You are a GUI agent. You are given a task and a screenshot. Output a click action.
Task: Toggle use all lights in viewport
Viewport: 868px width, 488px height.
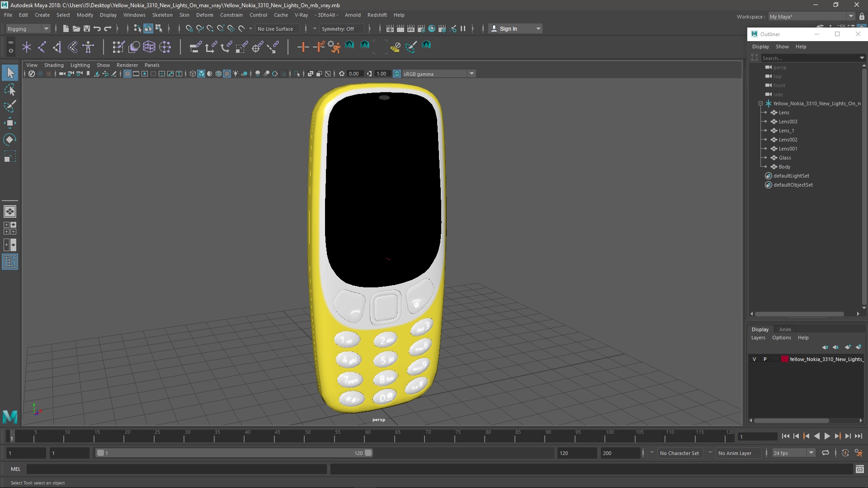click(x=236, y=74)
